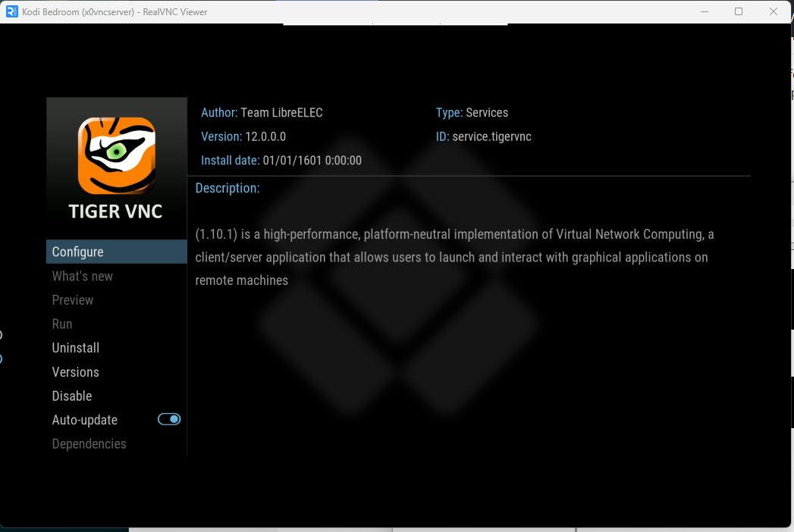The image size is (794, 532).
Task: Click the Auto-update label
Action: pos(85,420)
